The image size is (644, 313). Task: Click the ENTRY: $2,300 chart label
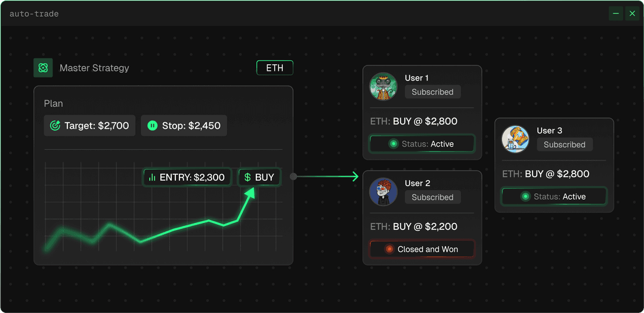pyautogui.click(x=187, y=177)
